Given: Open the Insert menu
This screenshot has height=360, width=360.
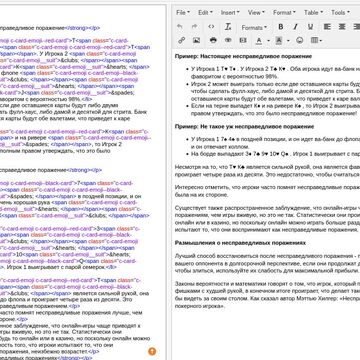Looking at the screenshot, I should 230,13.
